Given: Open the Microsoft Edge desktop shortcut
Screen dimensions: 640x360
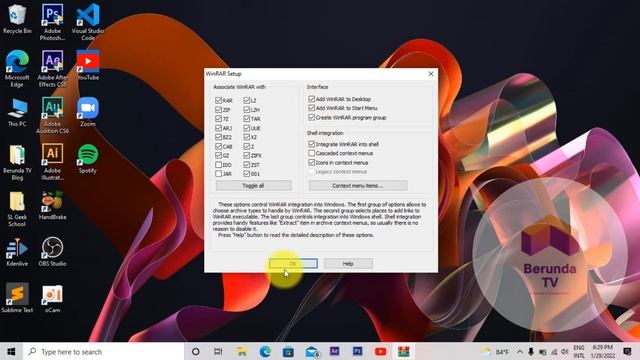Looking at the screenshot, I should tap(17, 69).
